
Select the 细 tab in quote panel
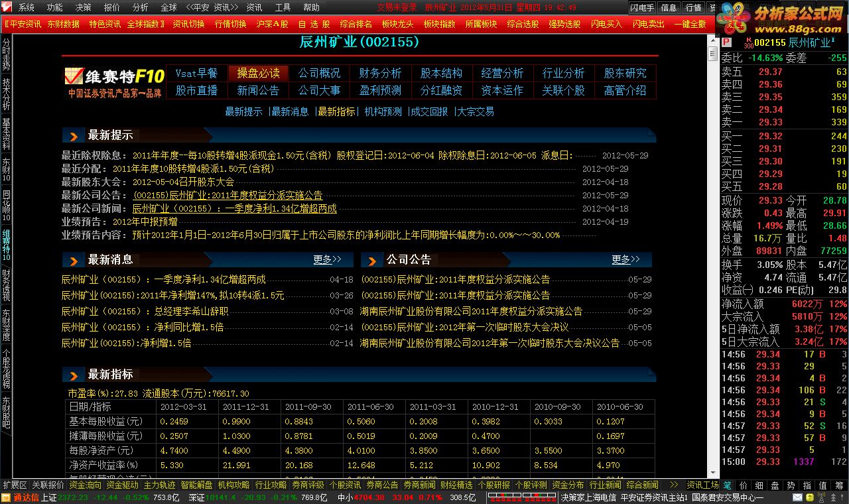(759, 485)
